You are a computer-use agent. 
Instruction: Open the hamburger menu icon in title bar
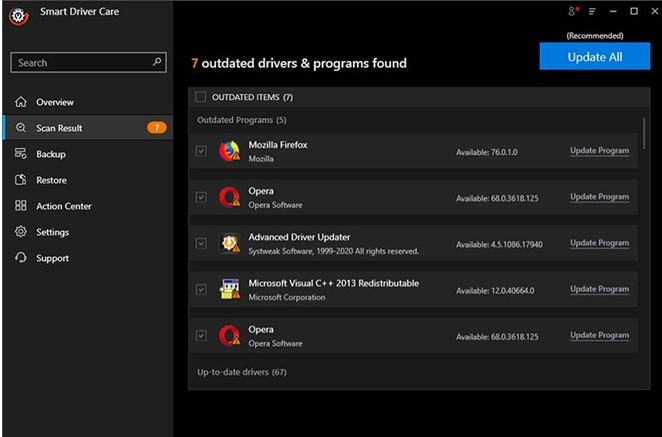(x=592, y=11)
